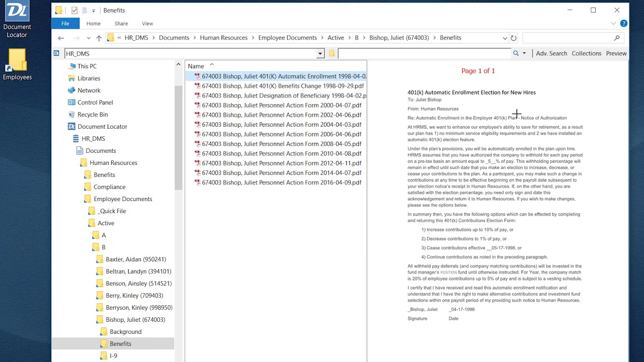Open the Document Locator desktop shortcut
Screen dimensions: 644x362
[x=17, y=20]
